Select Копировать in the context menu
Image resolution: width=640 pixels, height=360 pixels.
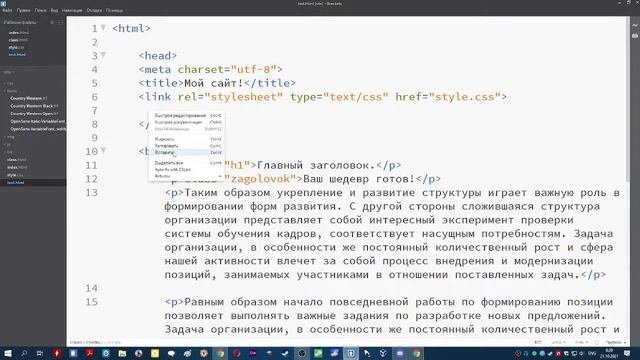[x=186, y=146]
